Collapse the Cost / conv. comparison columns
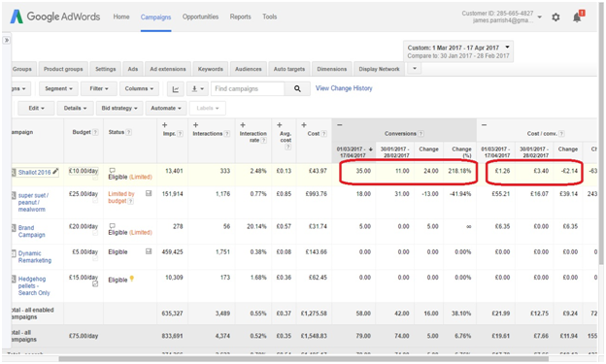The height and width of the screenshot is (364, 606). click(x=484, y=125)
